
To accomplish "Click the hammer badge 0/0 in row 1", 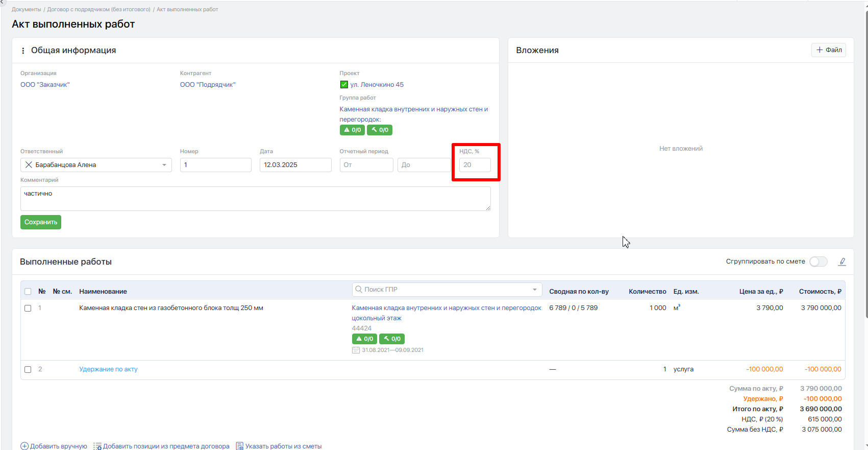I will [x=392, y=339].
